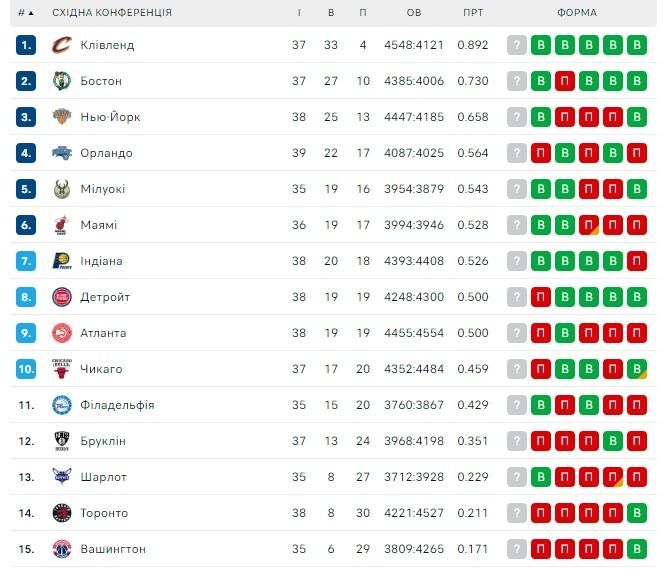
Task: Click the Toronto Raptors logo icon
Action: tap(62, 513)
